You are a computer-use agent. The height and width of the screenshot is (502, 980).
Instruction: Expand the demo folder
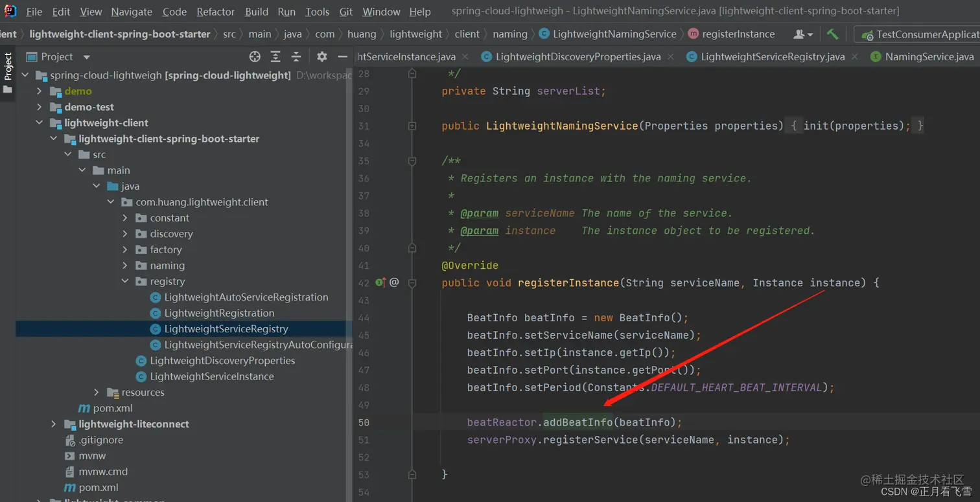point(40,91)
